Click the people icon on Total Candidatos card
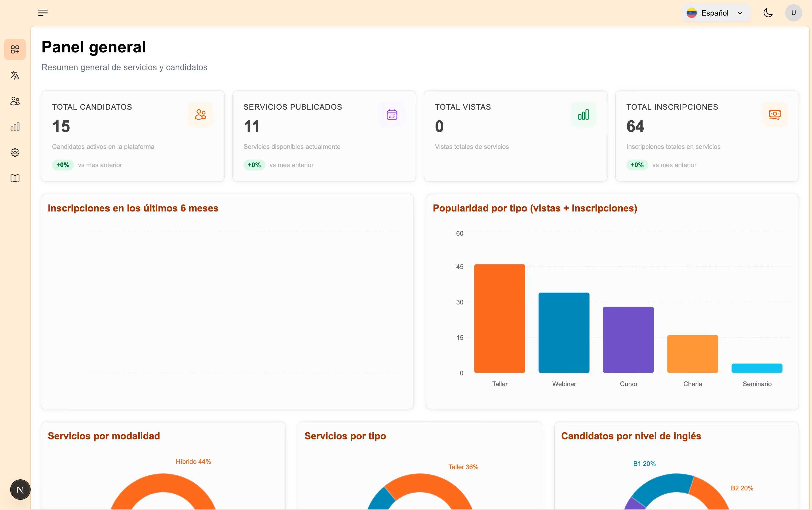 tap(201, 114)
